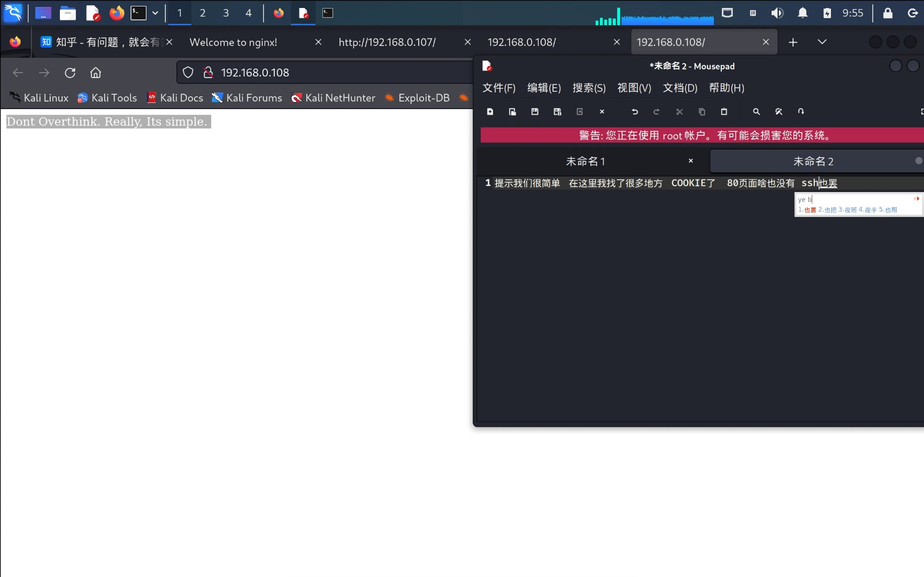Click the tracking protection shield icon

[x=188, y=73]
